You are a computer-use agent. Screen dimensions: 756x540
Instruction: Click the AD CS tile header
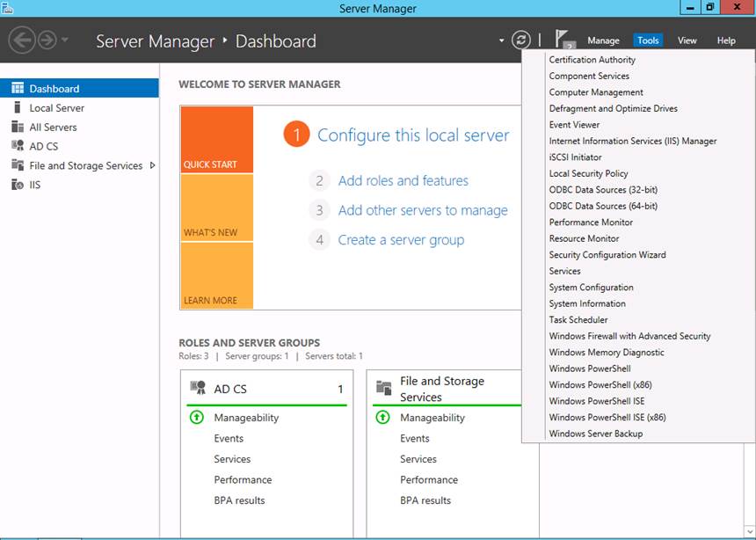pyautogui.click(x=230, y=389)
